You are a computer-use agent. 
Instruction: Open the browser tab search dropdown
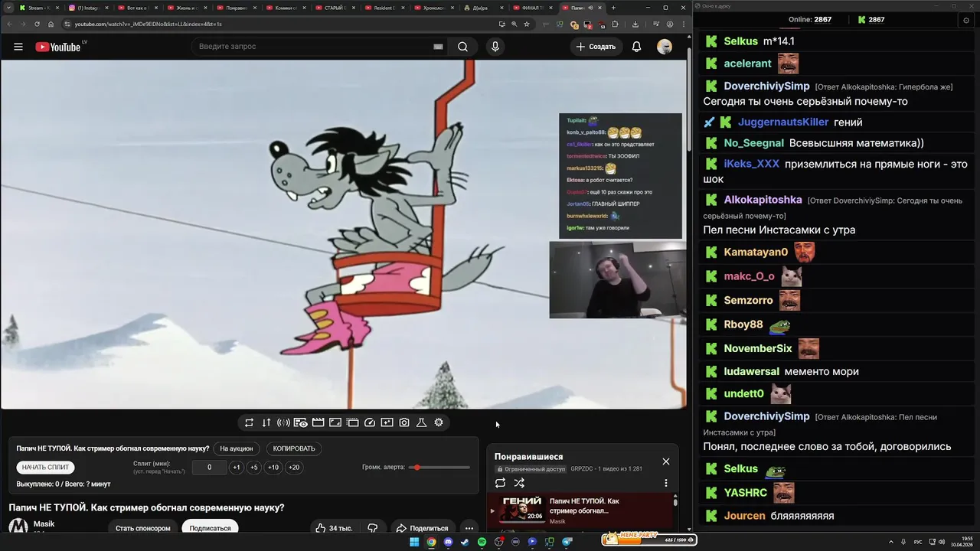tap(10, 8)
